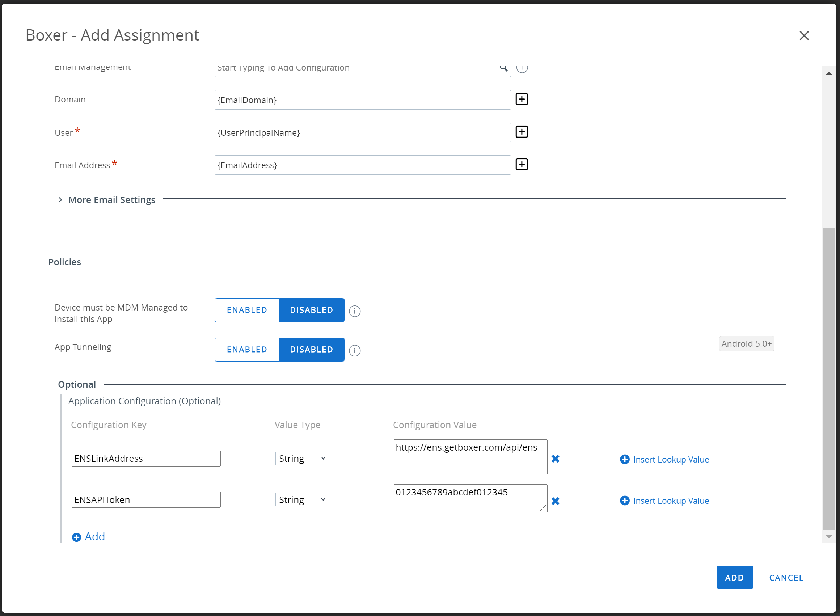The height and width of the screenshot is (616, 840).
Task: Set App Tunneling to Disabled
Action: point(312,349)
